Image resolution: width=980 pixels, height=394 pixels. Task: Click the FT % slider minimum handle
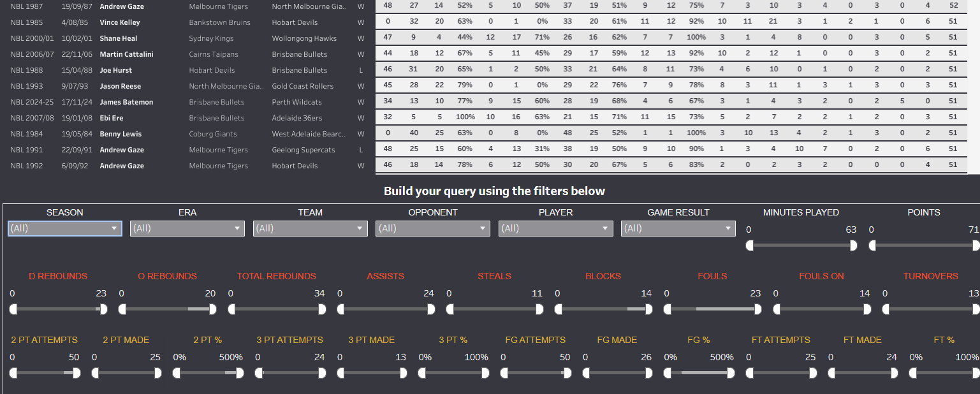[x=913, y=373]
